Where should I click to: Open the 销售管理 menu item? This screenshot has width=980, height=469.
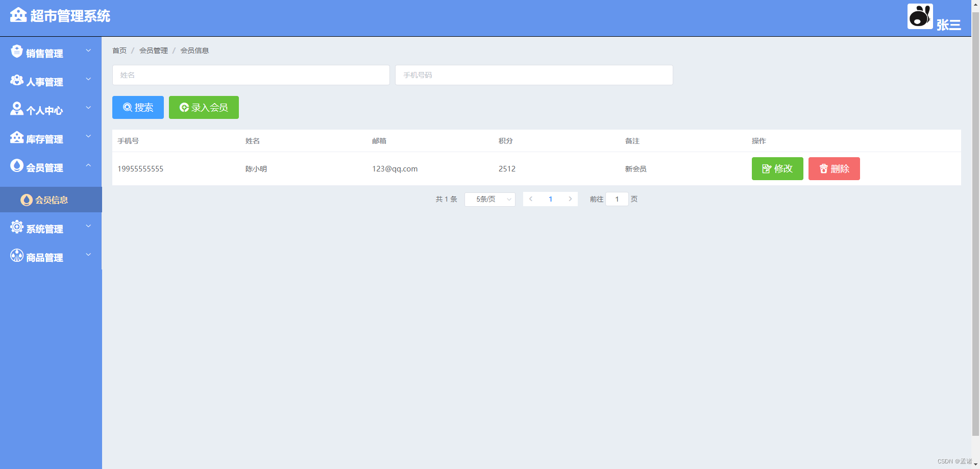(x=51, y=51)
